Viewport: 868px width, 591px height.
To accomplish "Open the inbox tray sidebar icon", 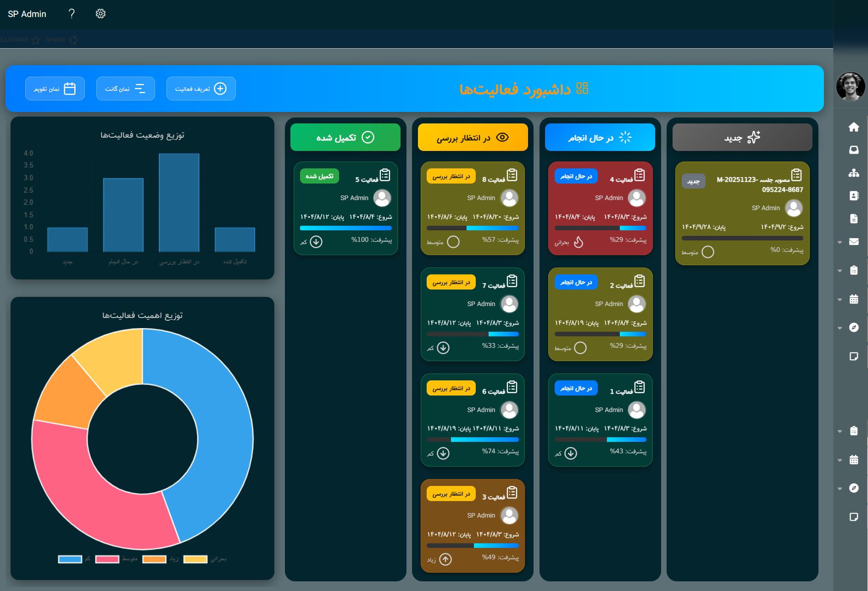I will [853, 150].
